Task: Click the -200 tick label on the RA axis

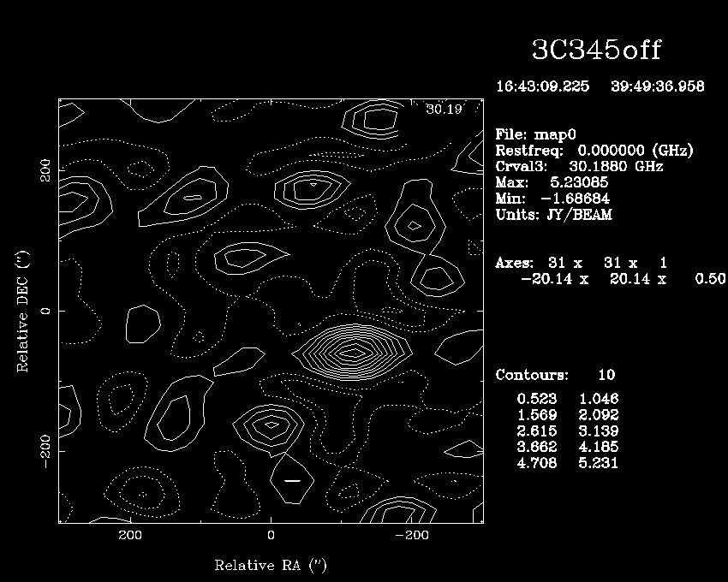Action: point(412,535)
